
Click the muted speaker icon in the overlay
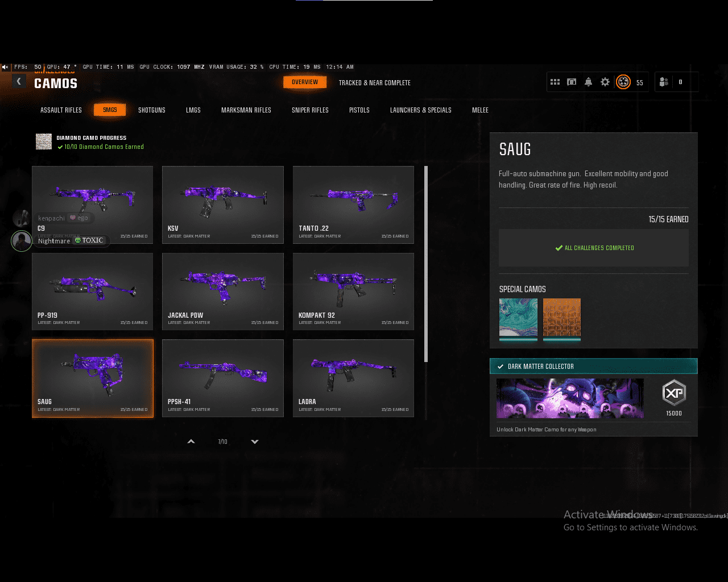pyautogui.click(x=5, y=67)
